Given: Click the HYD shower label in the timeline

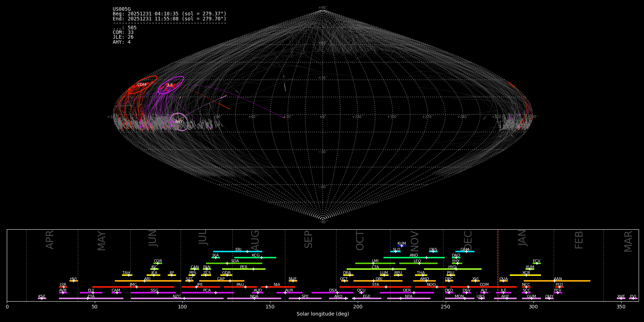Looking at the screenshot, I should tap(452, 267).
